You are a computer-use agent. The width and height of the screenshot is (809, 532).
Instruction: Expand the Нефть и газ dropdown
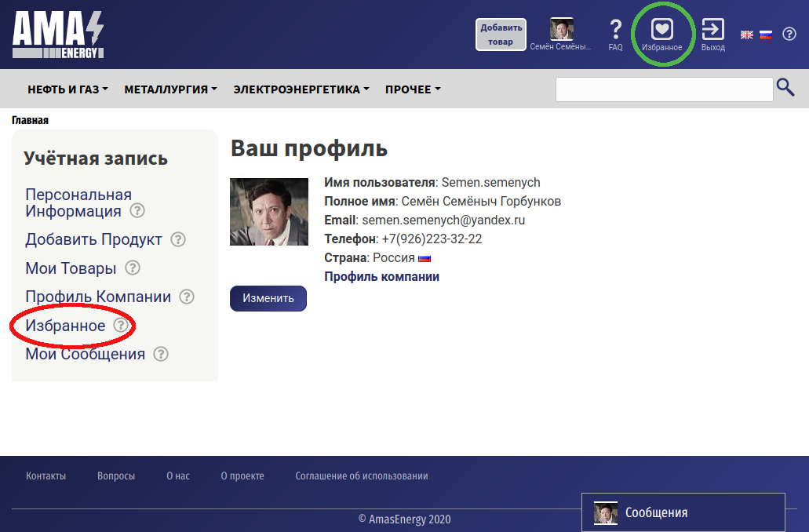coord(67,89)
